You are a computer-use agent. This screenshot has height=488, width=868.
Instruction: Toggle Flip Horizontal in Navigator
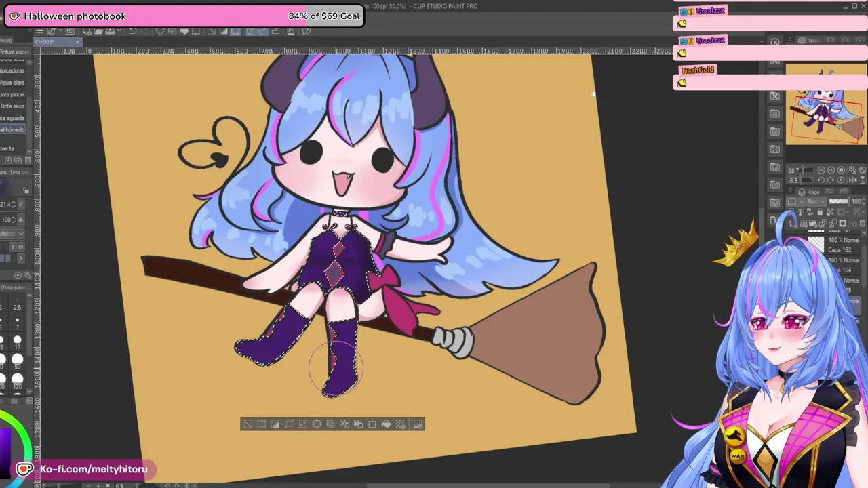(852, 180)
